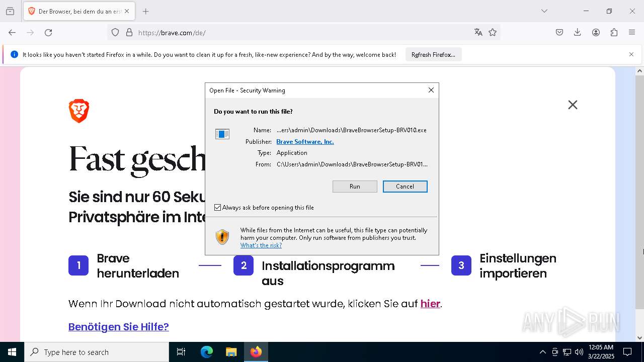This screenshot has width=644, height=362.
Task: Click the network tray icon
Action: [567, 352]
